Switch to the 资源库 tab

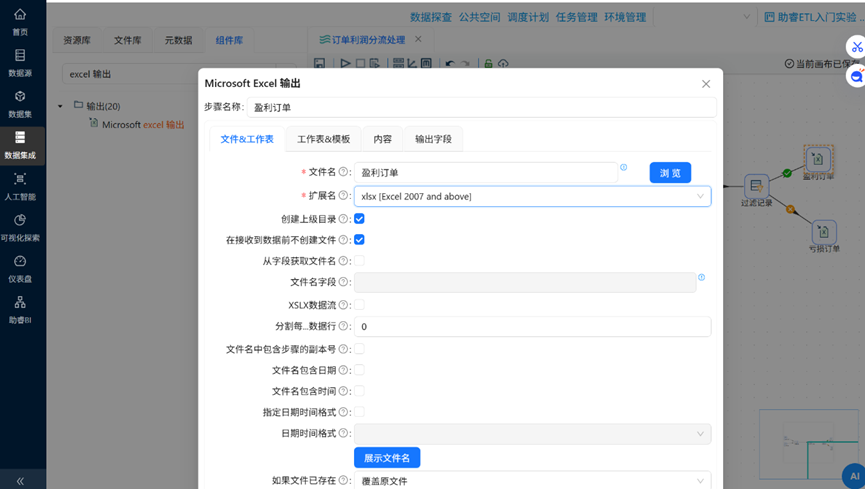click(x=77, y=40)
